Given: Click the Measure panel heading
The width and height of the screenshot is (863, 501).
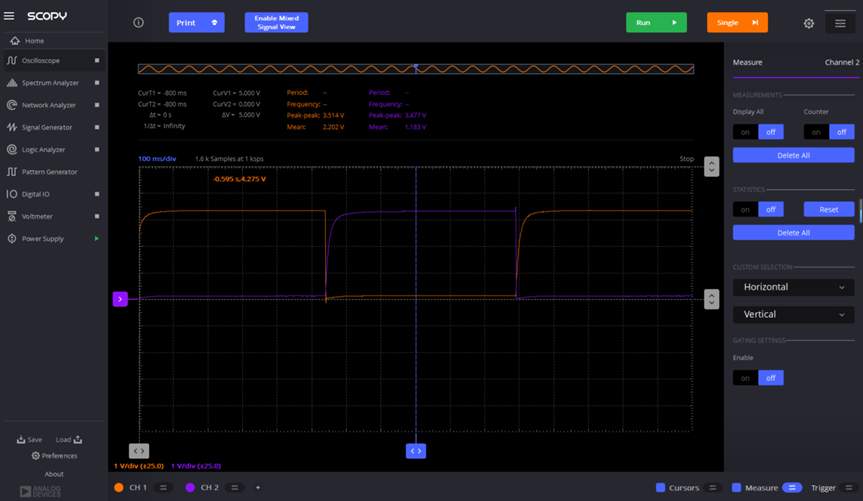Looking at the screenshot, I should coord(747,62).
